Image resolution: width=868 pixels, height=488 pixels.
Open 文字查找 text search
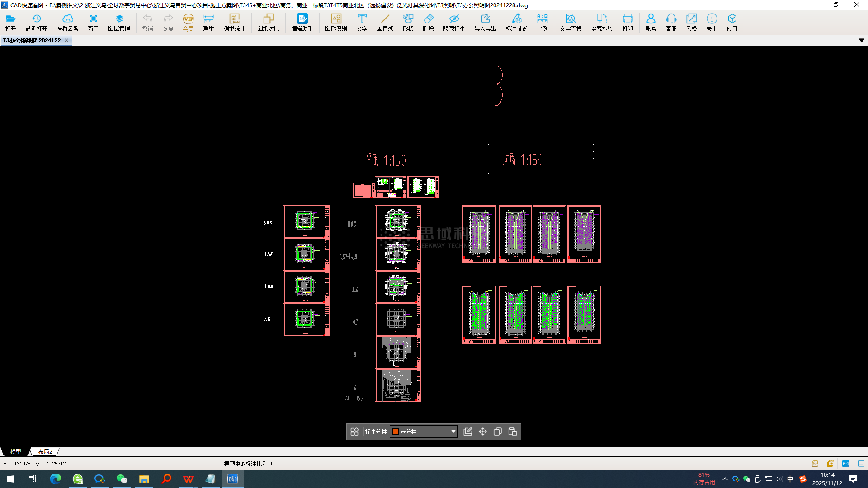point(571,22)
